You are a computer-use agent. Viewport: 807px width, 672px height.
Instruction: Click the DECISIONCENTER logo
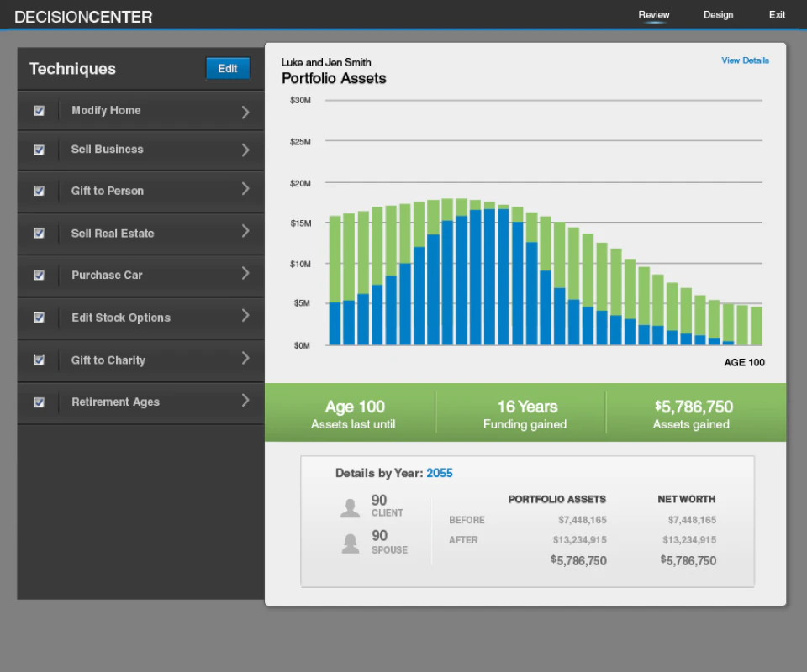tap(83, 17)
